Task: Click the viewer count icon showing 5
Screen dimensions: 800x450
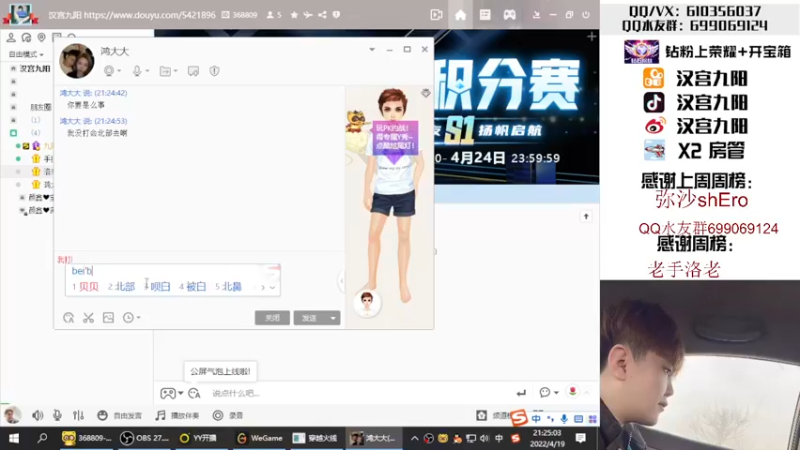Action: 274,15
